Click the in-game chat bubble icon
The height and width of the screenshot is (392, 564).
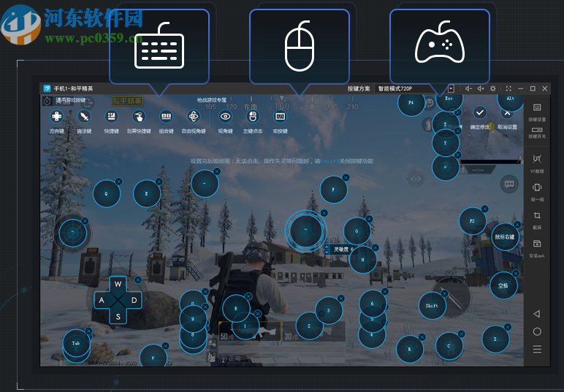pos(509,185)
